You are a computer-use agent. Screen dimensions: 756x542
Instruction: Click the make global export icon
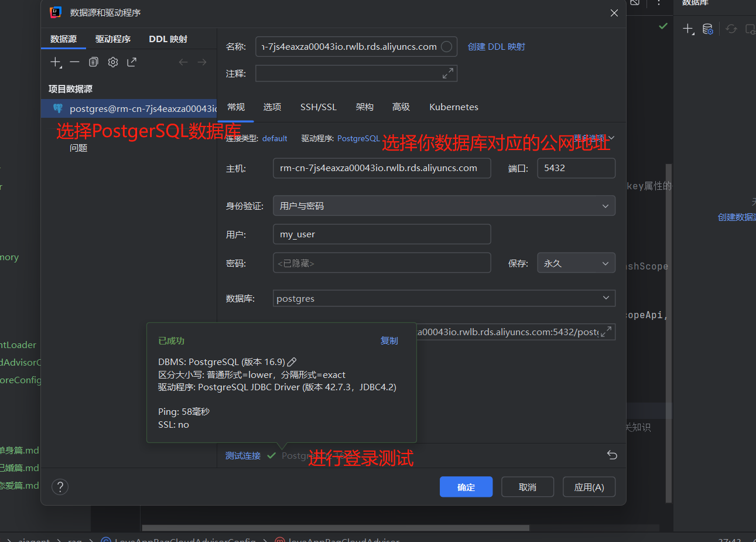tap(132, 62)
